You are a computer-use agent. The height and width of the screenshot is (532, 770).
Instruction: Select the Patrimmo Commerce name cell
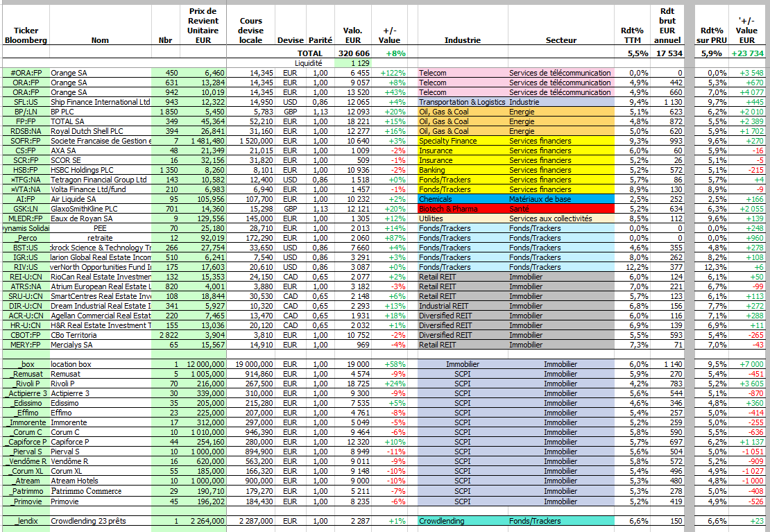(101, 491)
